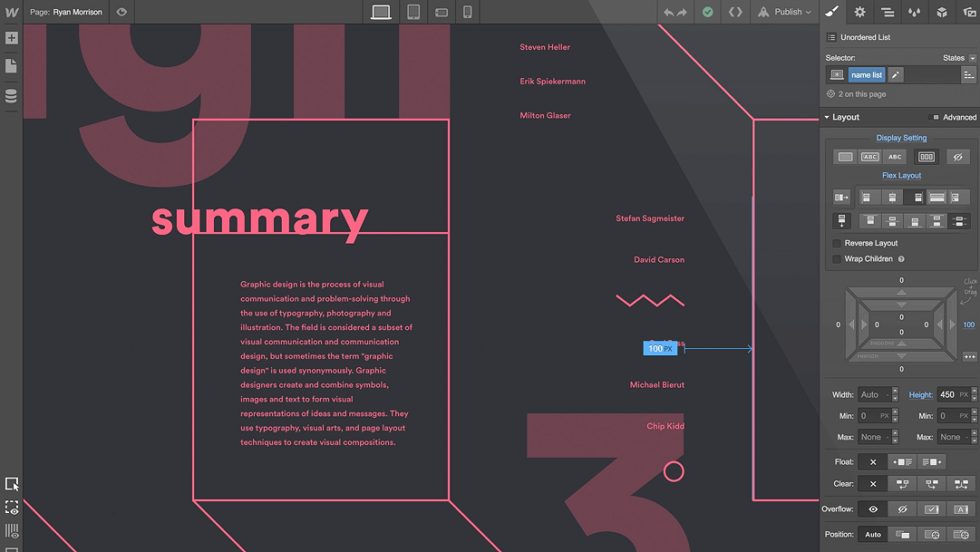980x552 pixels.
Task: Switch to the mobile portrait breakpoint
Action: (468, 12)
